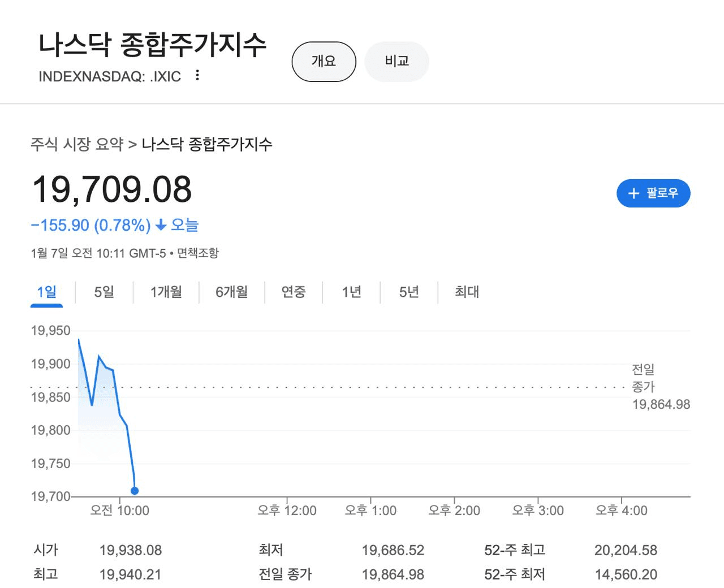The height and width of the screenshot is (588, 724).
Task: Click the 오후 12:00 time axis label
Action: point(287,511)
